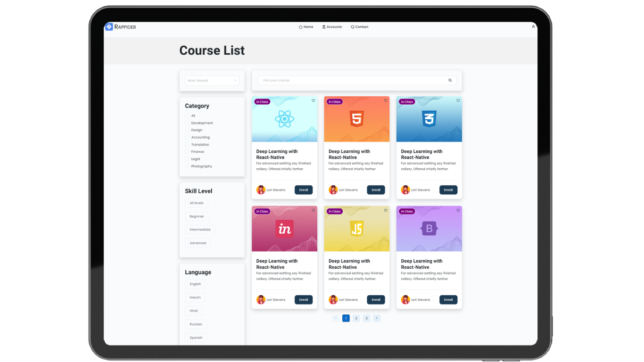Filter by Spanish language
The width and height of the screenshot is (644, 362).
click(196, 337)
